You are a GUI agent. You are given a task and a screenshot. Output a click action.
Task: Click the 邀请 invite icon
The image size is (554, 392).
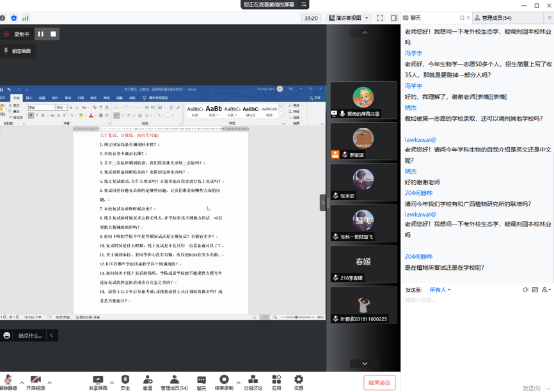point(148,382)
